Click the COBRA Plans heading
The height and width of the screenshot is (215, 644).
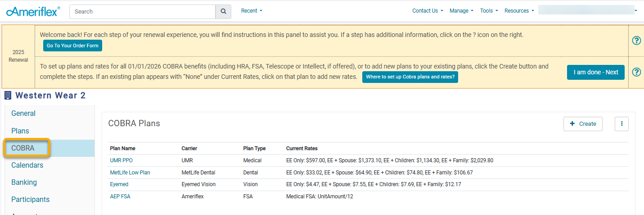click(134, 124)
